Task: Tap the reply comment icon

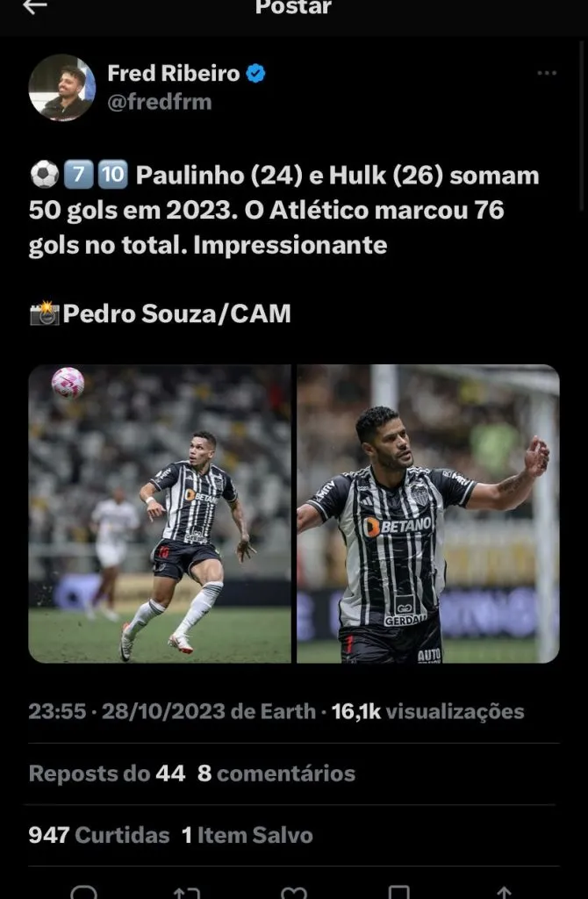Action: pyautogui.click(x=83, y=892)
